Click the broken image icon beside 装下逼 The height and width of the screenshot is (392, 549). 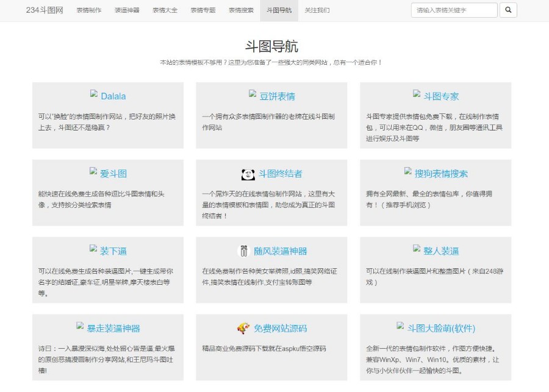click(x=93, y=248)
